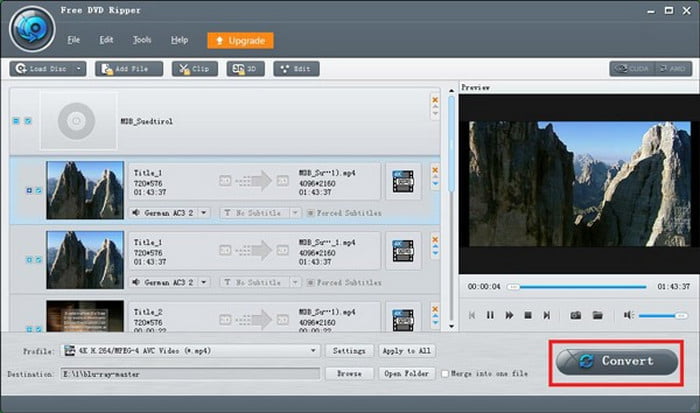Open the snapshot folder icon under preview

tap(597, 315)
